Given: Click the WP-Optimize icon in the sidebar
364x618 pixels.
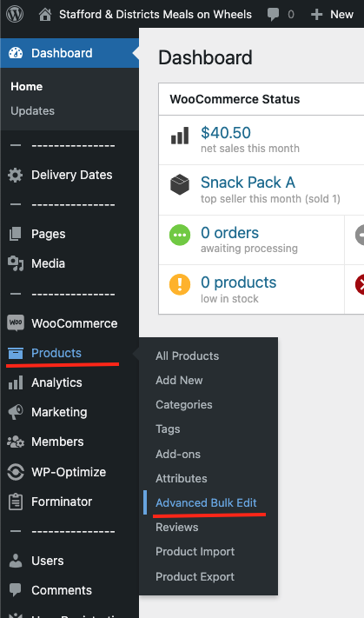Looking at the screenshot, I should click(16, 472).
